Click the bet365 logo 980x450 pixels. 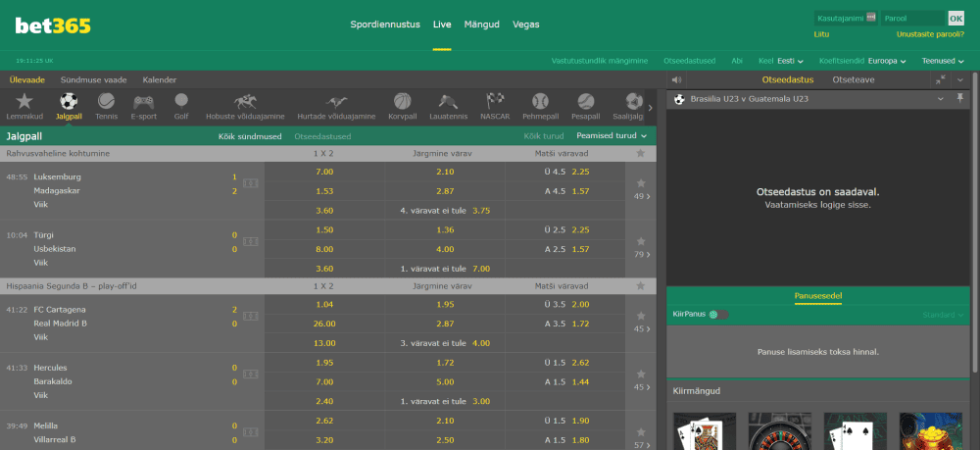[53, 25]
